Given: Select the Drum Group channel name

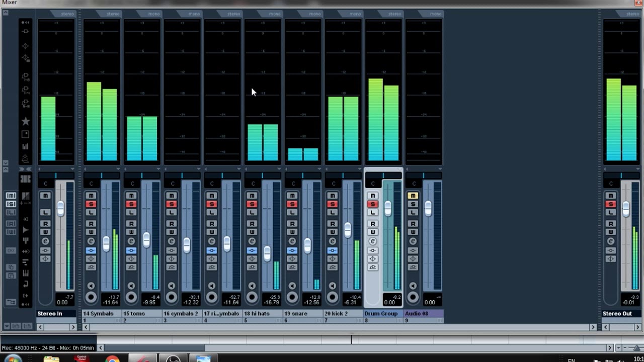Looking at the screenshot, I should 383,314.
